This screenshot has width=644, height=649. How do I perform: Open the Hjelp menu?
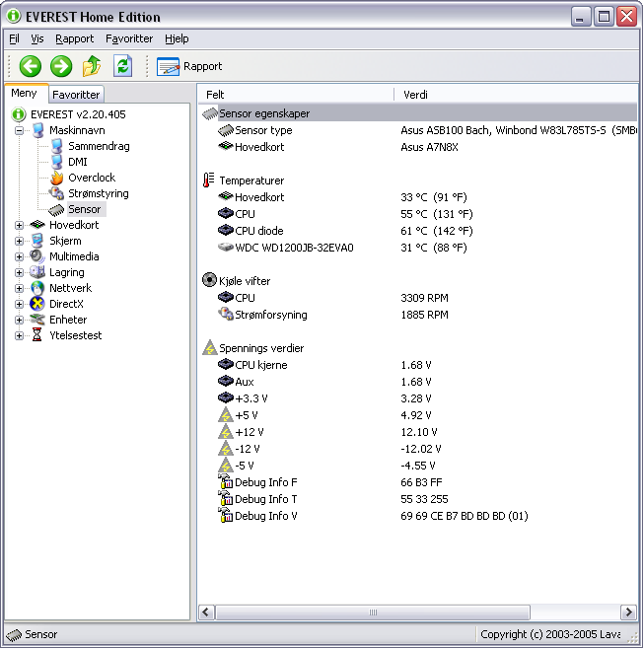click(177, 38)
